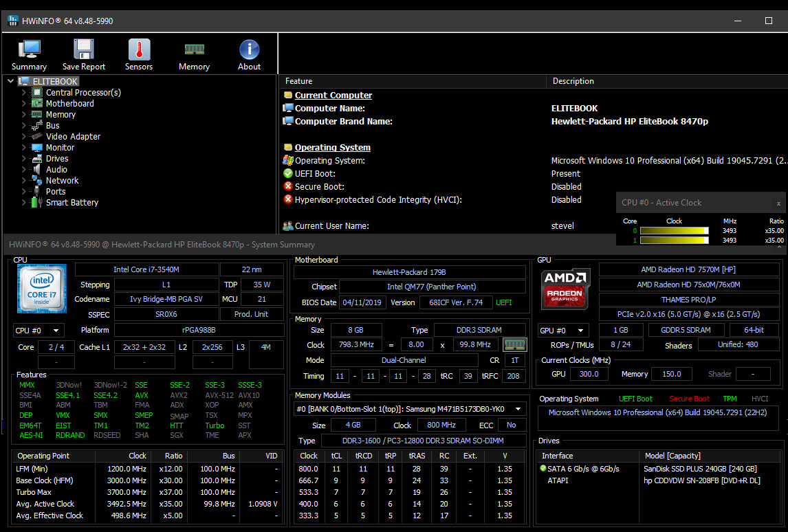Click the Core 1 clock bar
This screenshot has width=788, height=532.
(675, 240)
